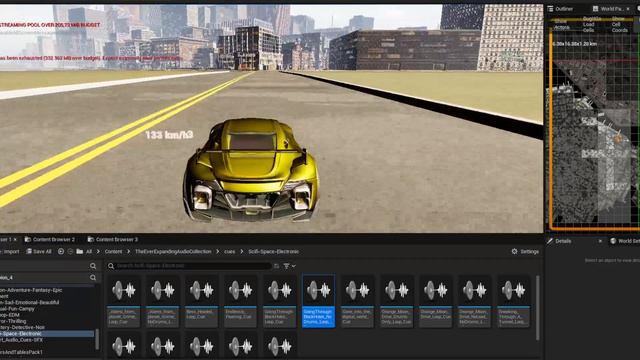640x360 pixels.
Task: Select the highlighted GoingThrough BlackHoles No Drums cue
Action: [318, 301]
